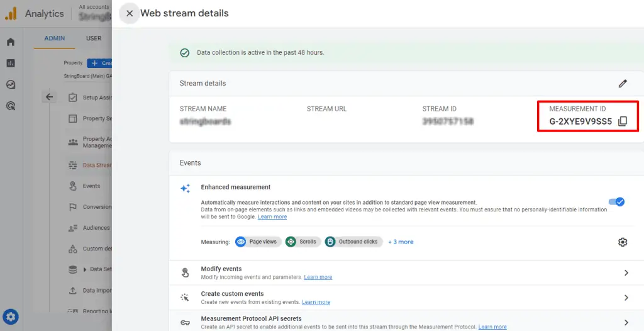Open Enhanced measurement settings gear

coord(623,242)
